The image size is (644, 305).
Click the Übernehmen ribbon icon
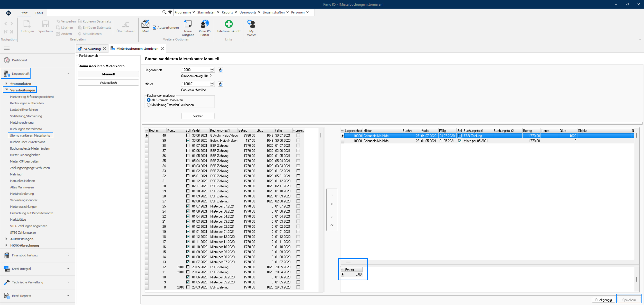click(126, 26)
